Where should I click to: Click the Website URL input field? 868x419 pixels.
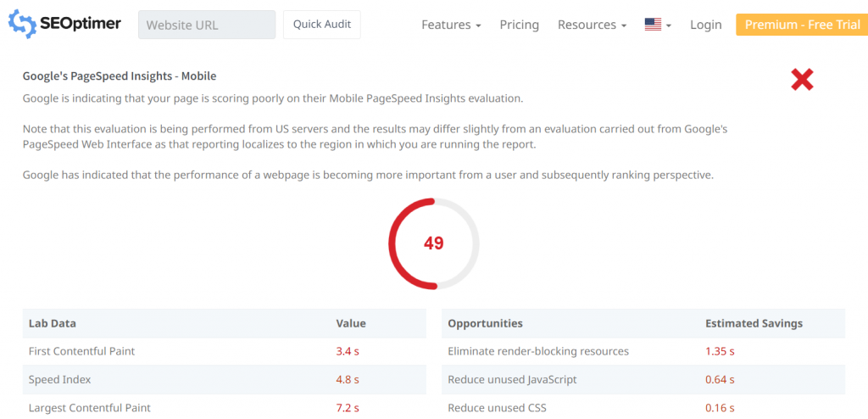point(207,25)
